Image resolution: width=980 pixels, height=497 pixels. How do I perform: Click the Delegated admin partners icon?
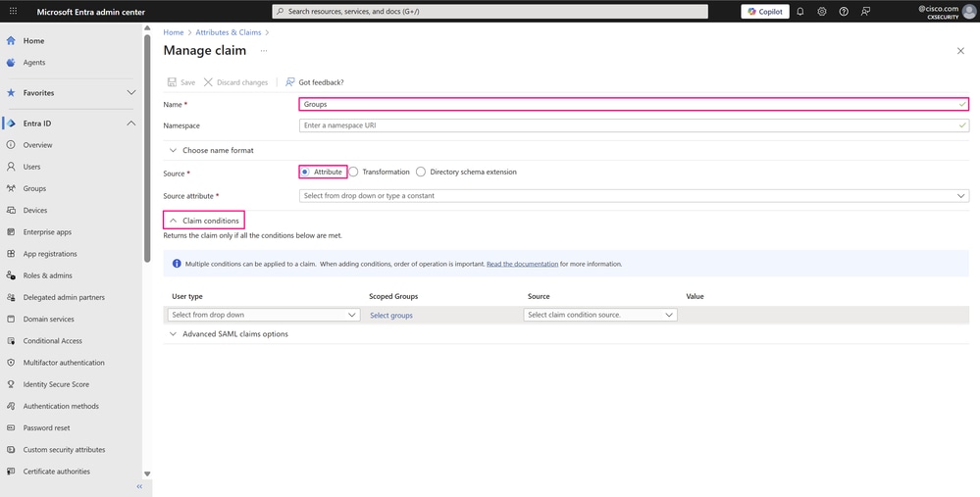11,297
